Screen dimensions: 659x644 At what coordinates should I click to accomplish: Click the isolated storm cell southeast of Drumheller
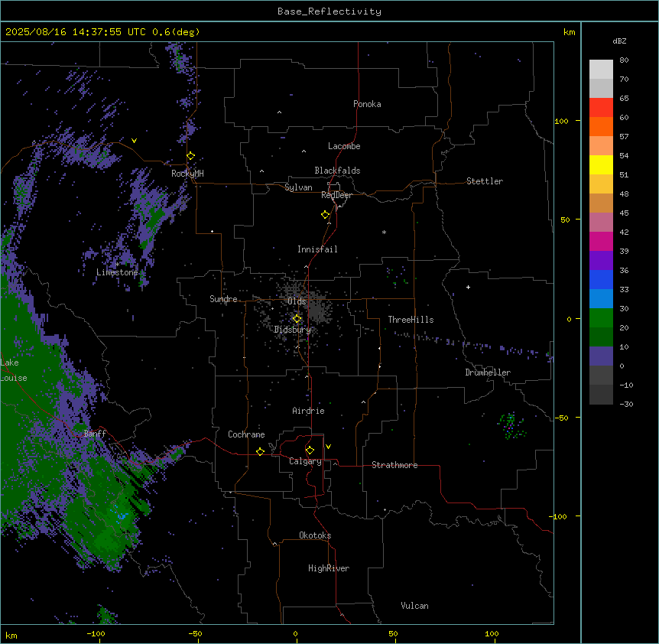click(511, 426)
